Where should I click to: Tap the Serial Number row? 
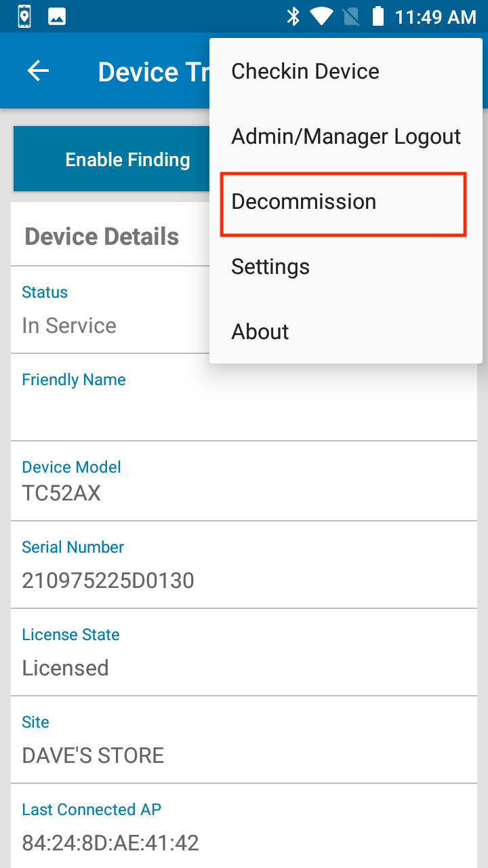244,565
